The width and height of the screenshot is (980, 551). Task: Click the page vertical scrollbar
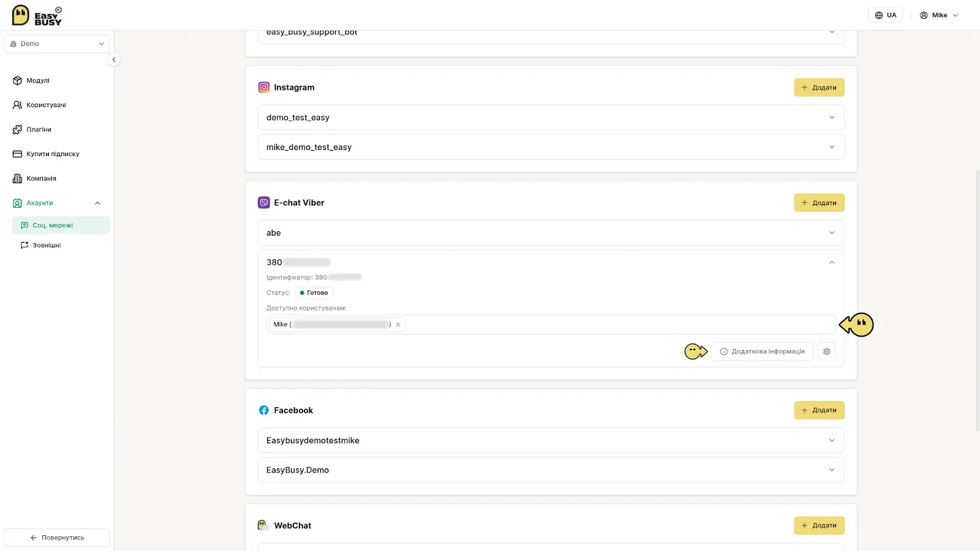click(x=977, y=300)
